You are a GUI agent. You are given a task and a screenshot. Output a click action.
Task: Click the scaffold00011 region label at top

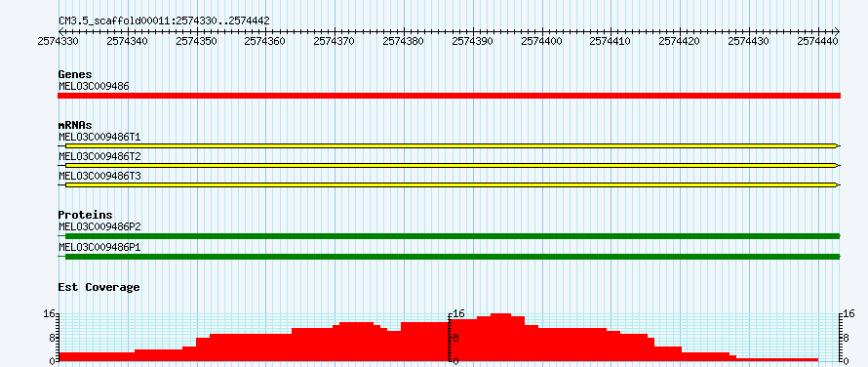164,20
